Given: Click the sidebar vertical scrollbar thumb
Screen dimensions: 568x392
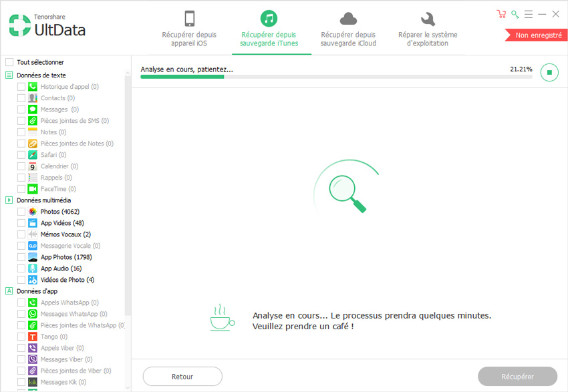Looking at the screenshot, I should (x=128, y=196).
